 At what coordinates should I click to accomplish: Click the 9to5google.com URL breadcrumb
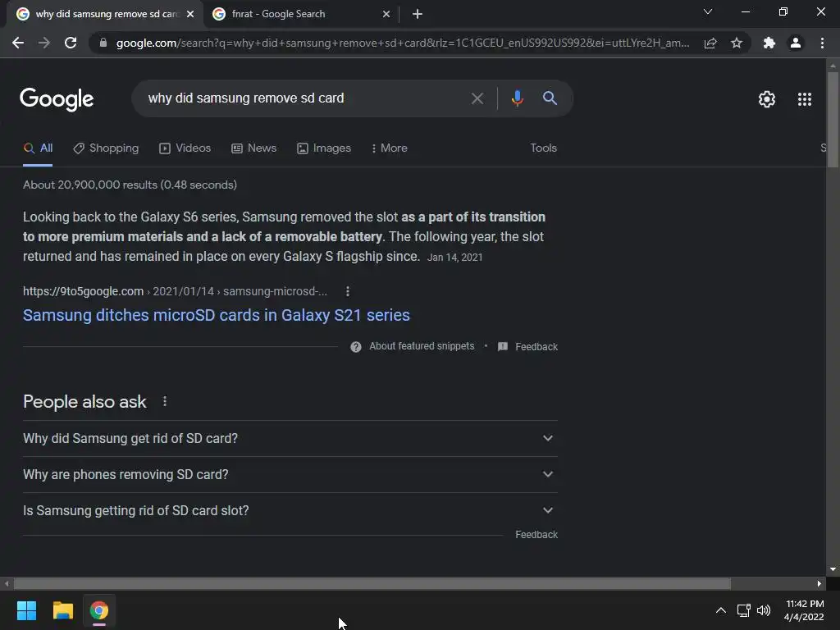pyautogui.click(x=176, y=291)
